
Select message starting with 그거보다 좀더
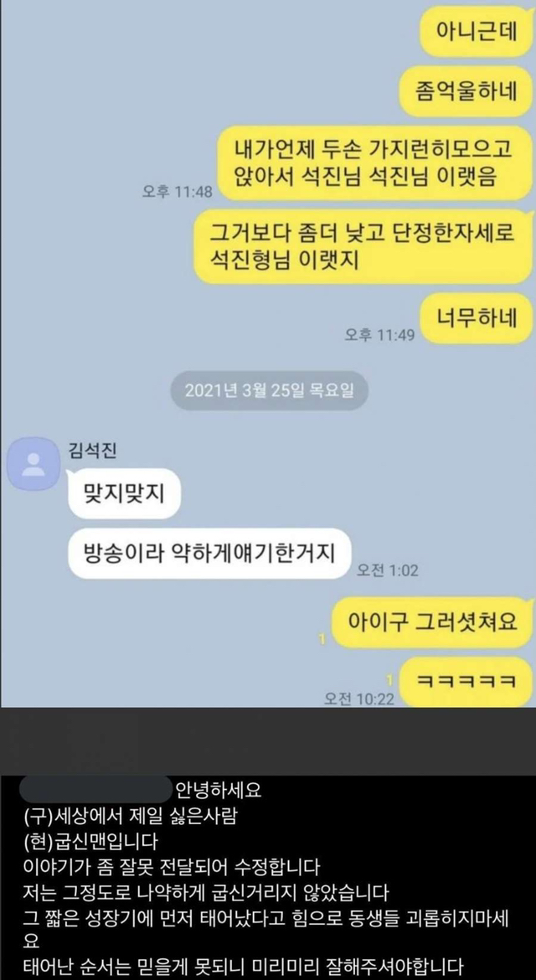[363, 246]
